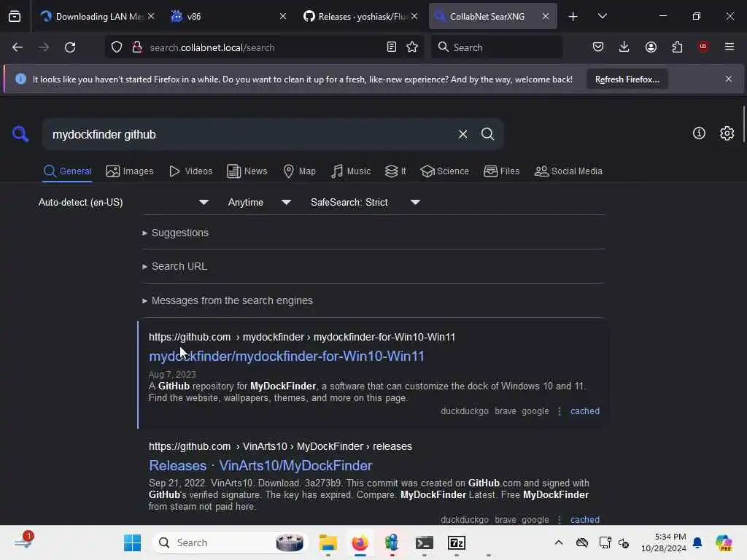Open Firefox application menu
Viewport: 747px width, 560px height.
click(729, 47)
